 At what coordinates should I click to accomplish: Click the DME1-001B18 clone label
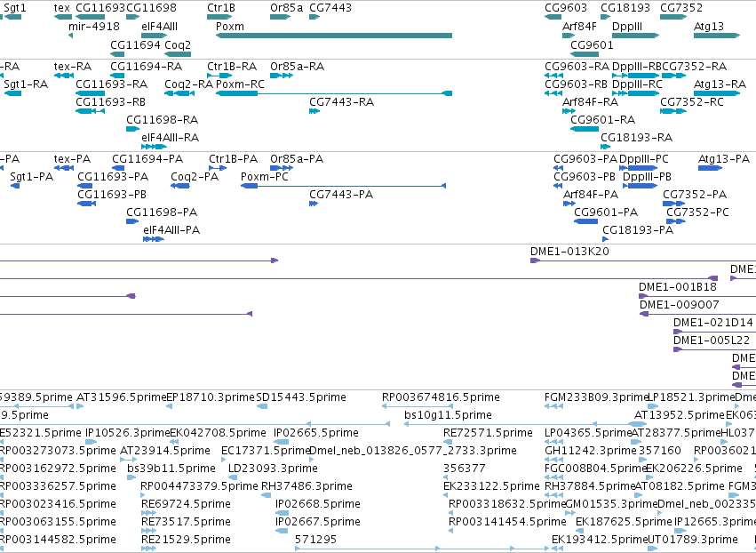(x=678, y=287)
